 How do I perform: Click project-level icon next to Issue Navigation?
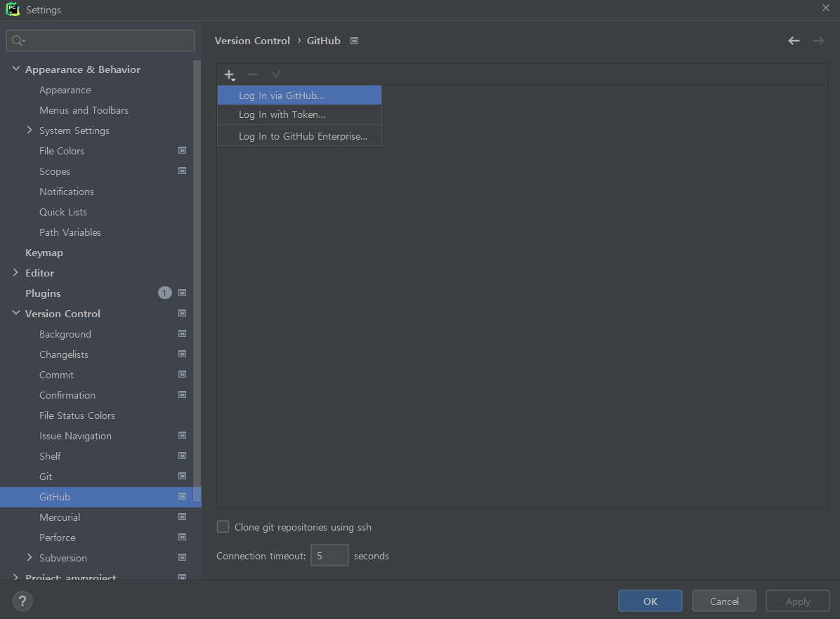182,435
